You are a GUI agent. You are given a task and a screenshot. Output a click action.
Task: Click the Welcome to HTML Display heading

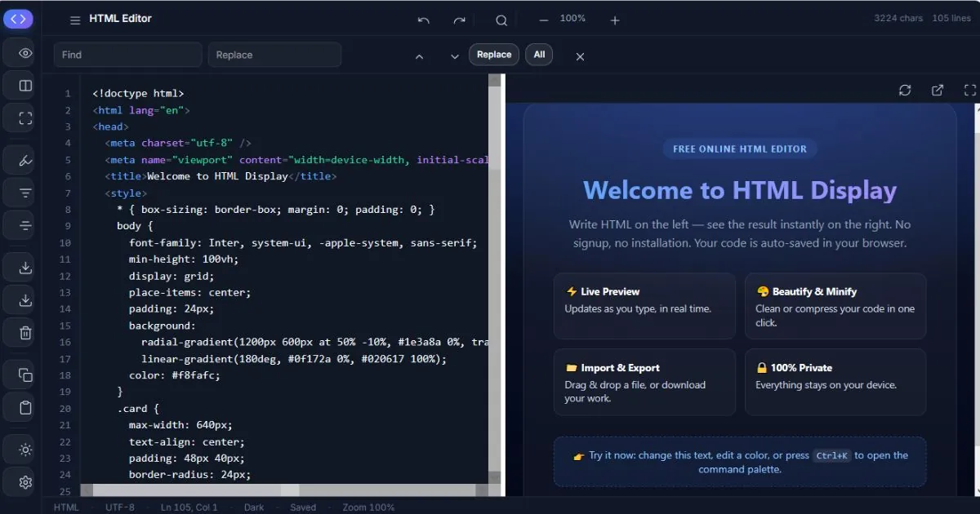pyautogui.click(x=740, y=190)
